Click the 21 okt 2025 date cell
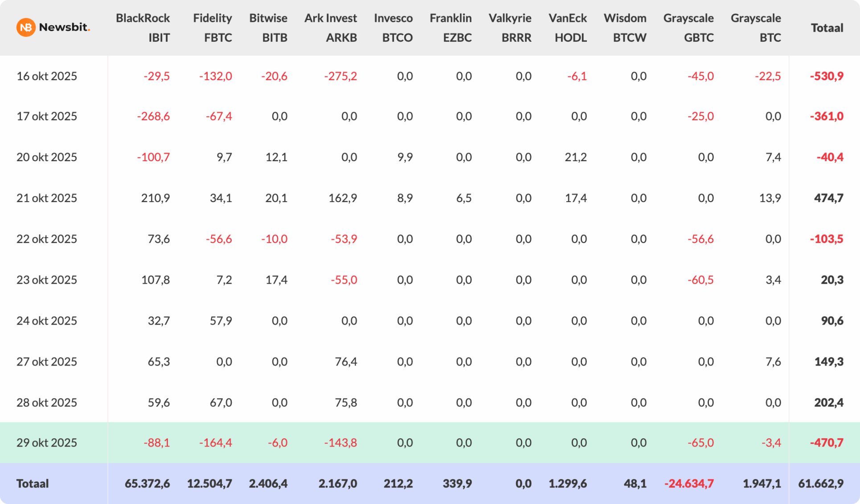The height and width of the screenshot is (504, 860). (47, 198)
